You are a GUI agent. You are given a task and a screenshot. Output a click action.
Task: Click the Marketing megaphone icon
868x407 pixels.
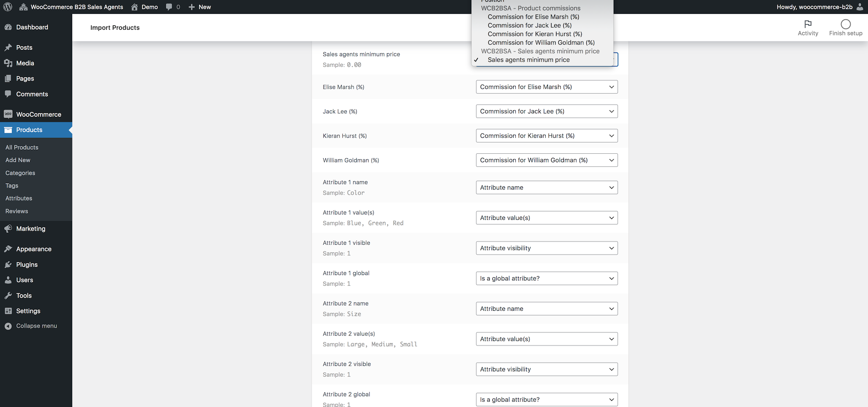8,229
